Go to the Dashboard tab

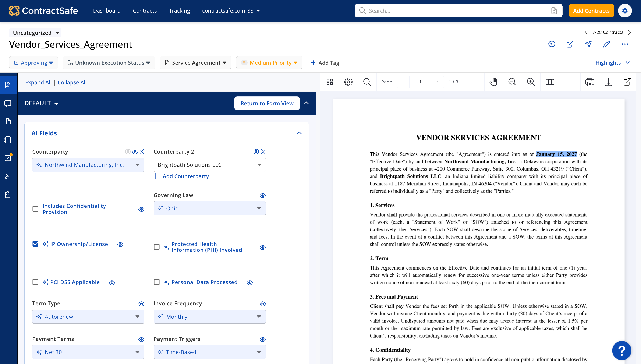[x=107, y=11]
